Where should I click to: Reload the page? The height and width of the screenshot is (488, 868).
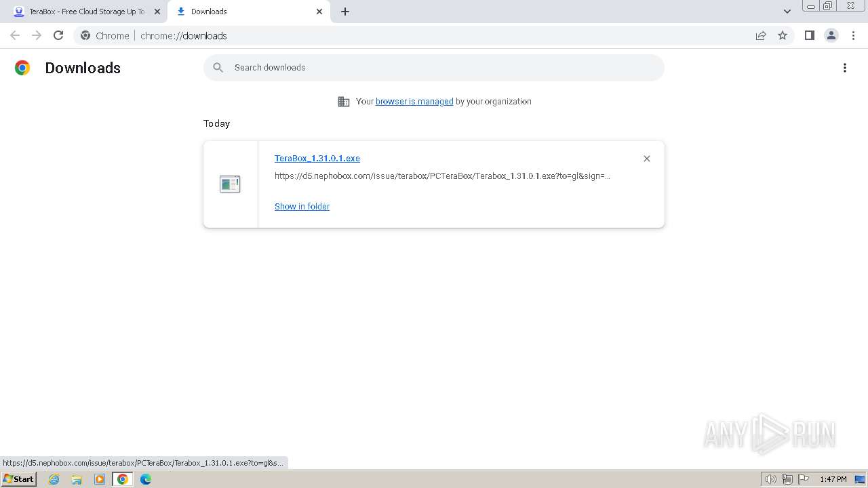pyautogui.click(x=58, y=35)
